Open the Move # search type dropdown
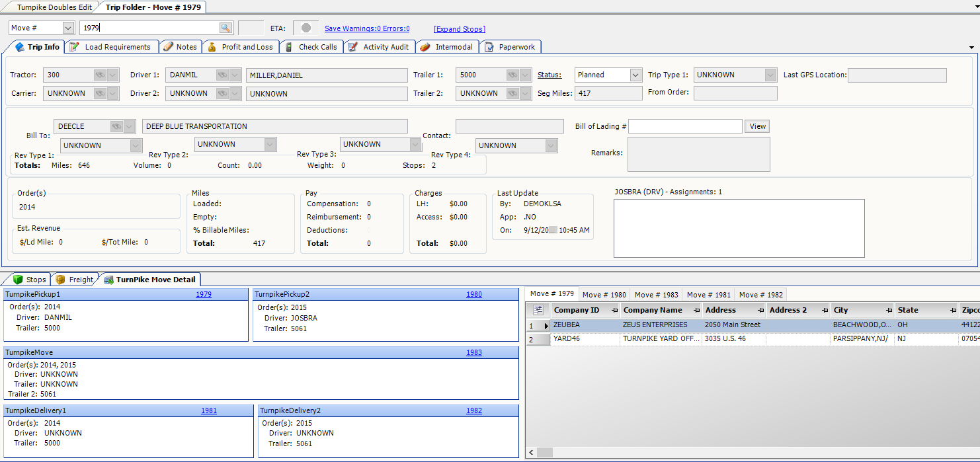 tap(68, 28)
